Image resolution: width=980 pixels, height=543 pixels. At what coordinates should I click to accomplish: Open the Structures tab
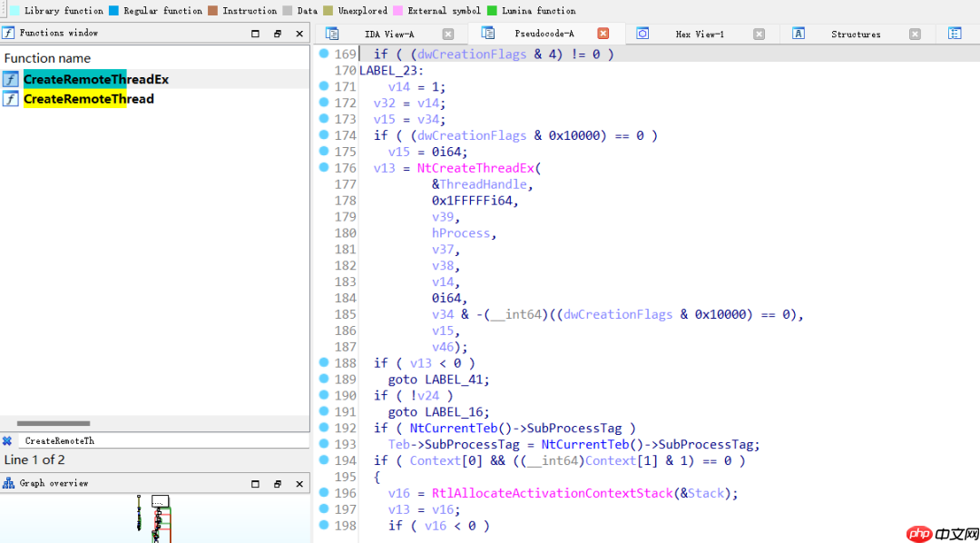tap(855, 34)
